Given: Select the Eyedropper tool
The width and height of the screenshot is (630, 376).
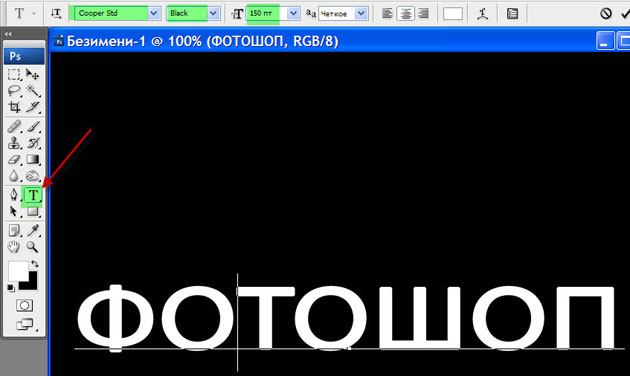Looking at the screenshot, I should point(33,231).
